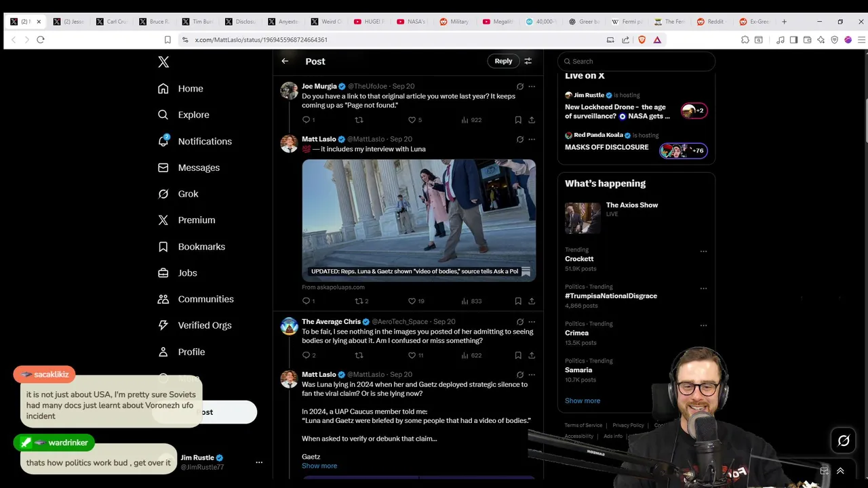Open reply filter settings icon
The height and width of the screenshot is (488, 868).
[x=528, y=61]
